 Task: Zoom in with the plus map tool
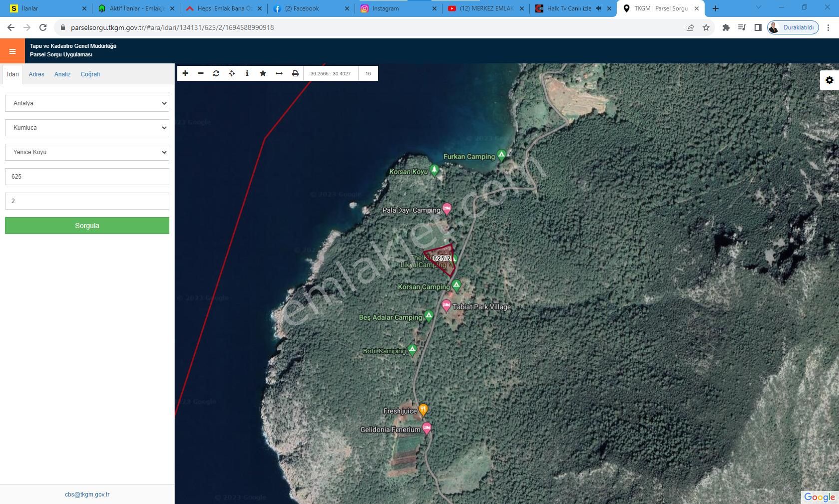coord(185,73)
